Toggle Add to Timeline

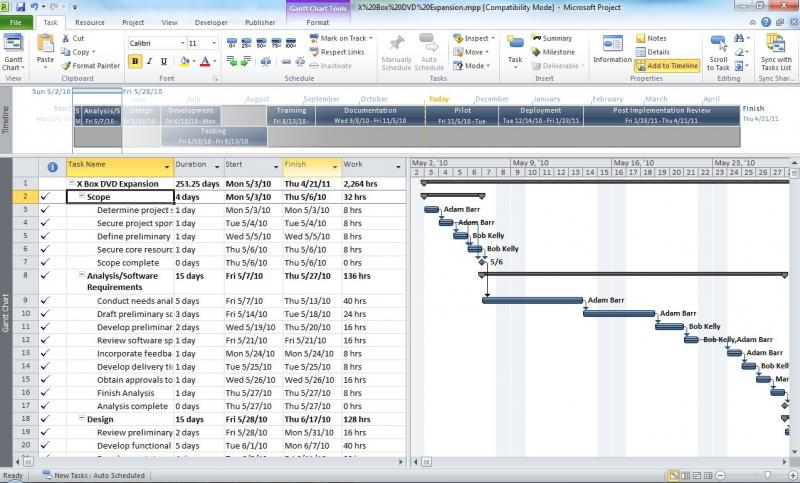click(667, 66)
